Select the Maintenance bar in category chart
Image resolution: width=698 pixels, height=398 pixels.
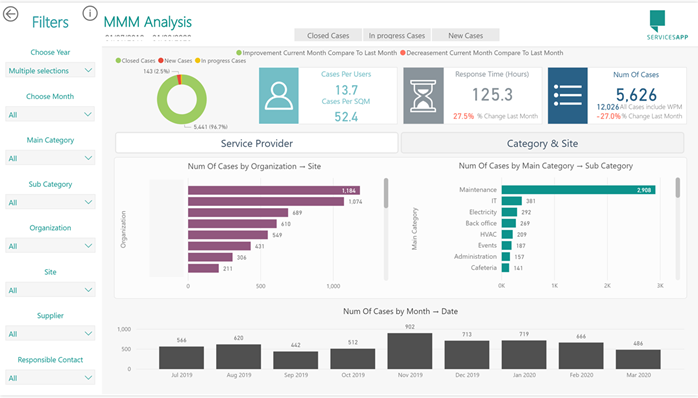[x=578, y=190]
